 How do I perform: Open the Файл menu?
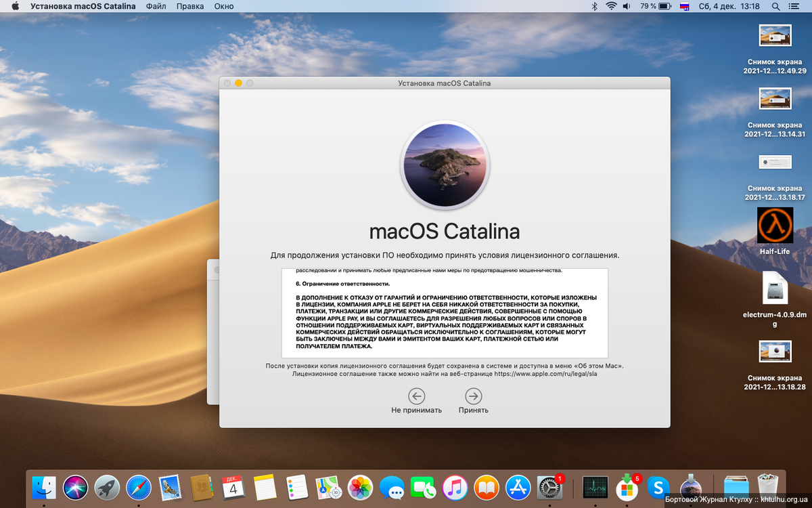pos(156,6)
